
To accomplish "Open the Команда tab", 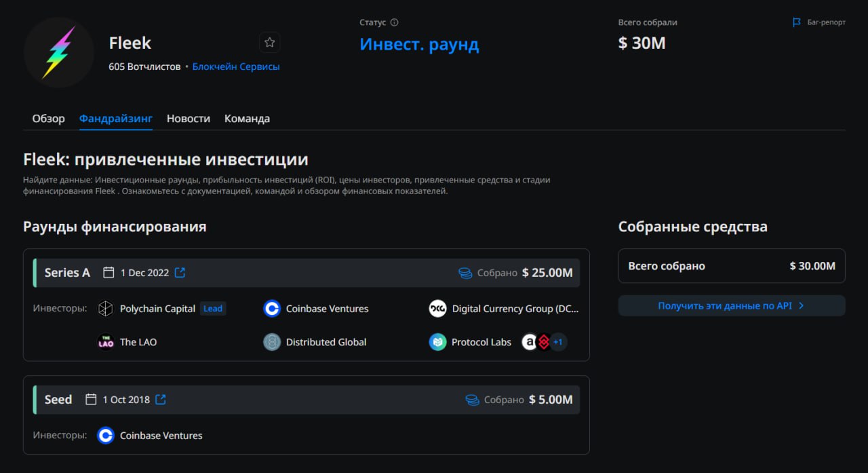I will [247, 119].
